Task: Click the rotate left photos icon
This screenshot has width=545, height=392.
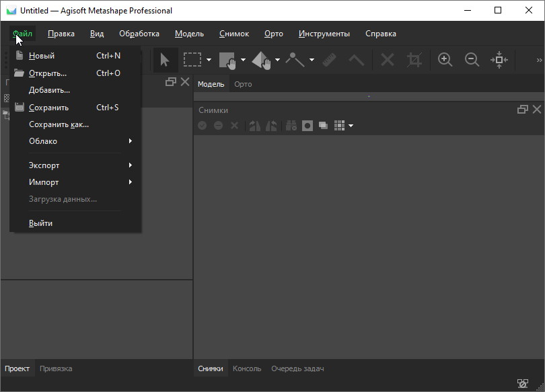Action: 255,125
